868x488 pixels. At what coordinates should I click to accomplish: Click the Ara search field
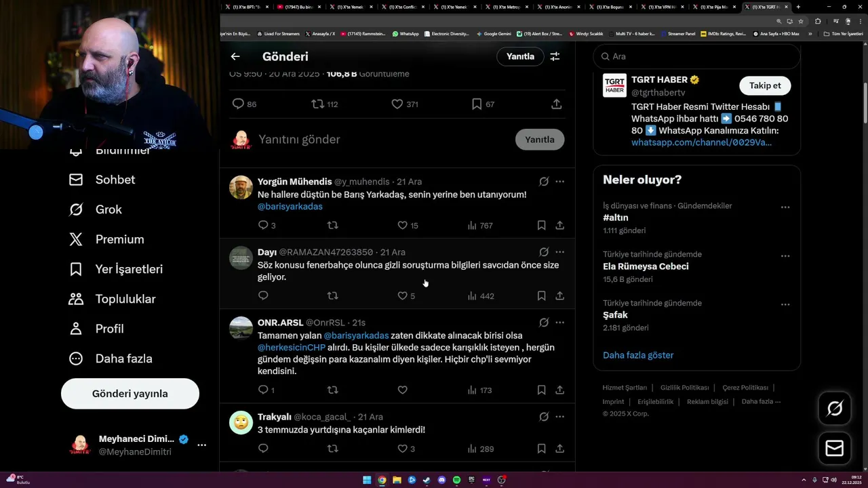[x=696, y=57]
